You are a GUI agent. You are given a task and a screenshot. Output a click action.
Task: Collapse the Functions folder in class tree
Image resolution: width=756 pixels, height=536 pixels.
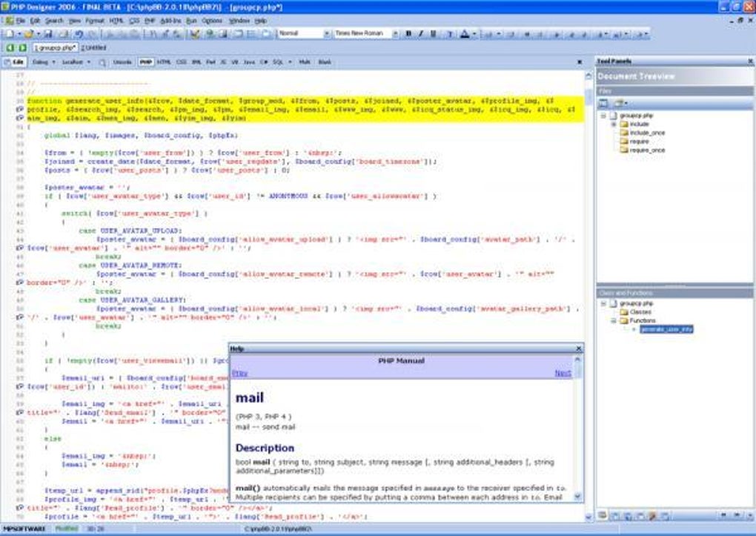614,321
